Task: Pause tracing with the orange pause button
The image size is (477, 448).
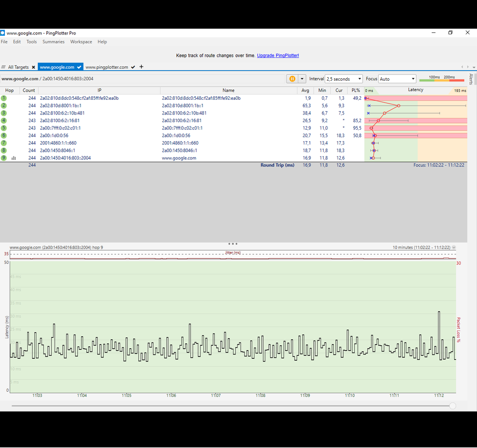Action: (x=291, y=79)
